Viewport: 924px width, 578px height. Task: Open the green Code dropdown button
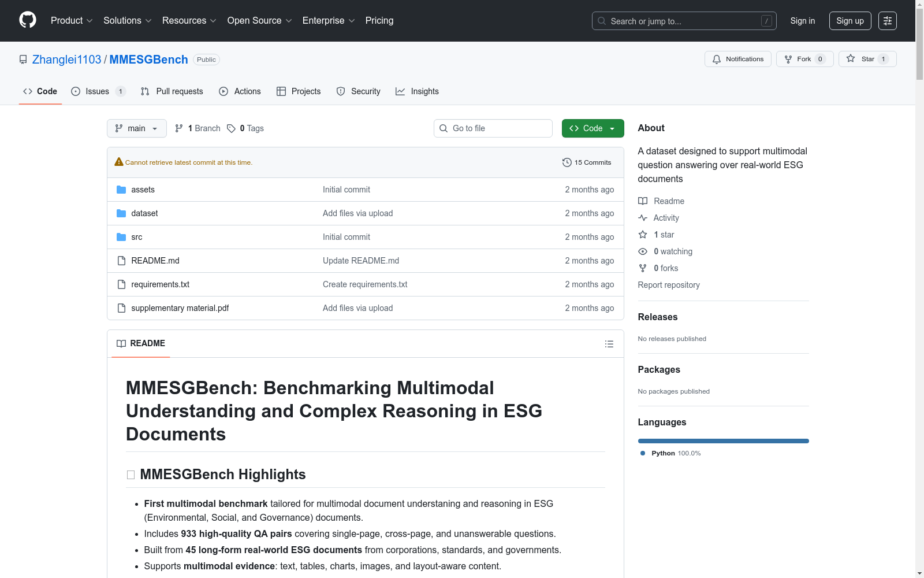tap(593, 128)
